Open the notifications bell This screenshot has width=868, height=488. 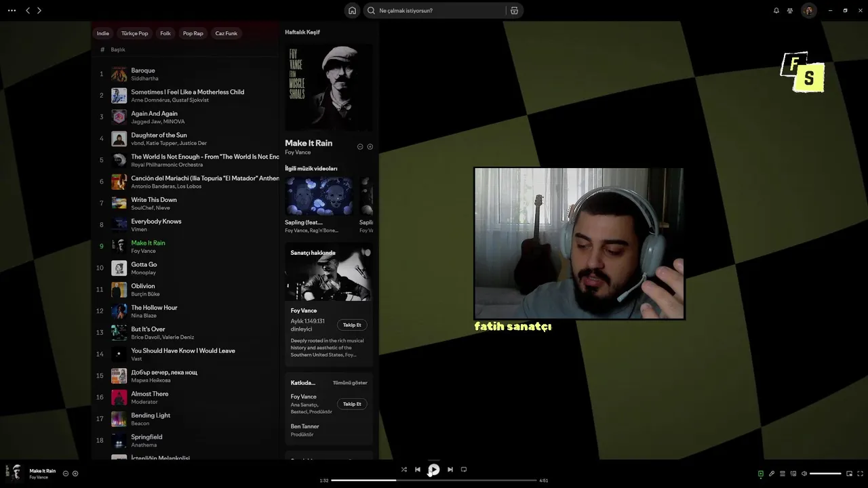(776, 10)
